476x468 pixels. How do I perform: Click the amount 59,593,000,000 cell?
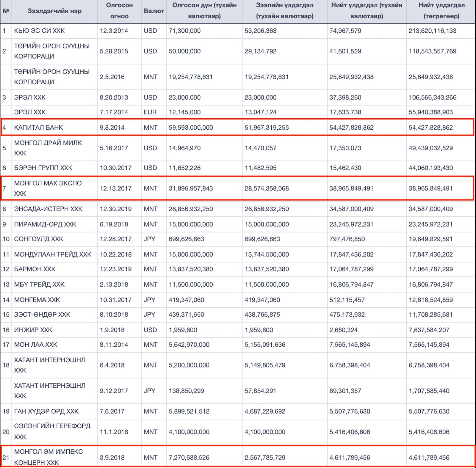tap(191, 128)
